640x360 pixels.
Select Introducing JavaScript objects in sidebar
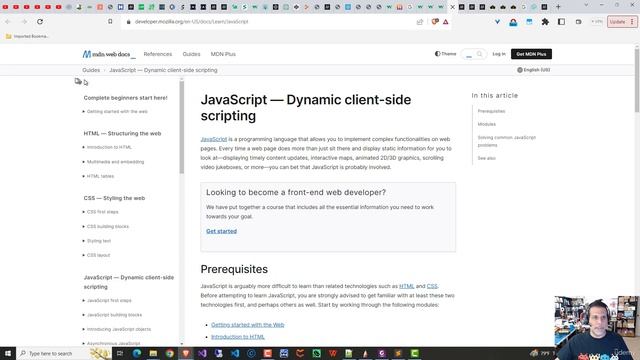click(119, 329)
